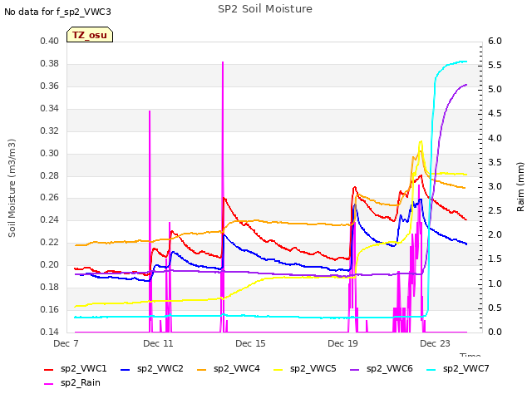Click the 0.20 left axis value
The image size is (532, 399).
tap(50, 264)
